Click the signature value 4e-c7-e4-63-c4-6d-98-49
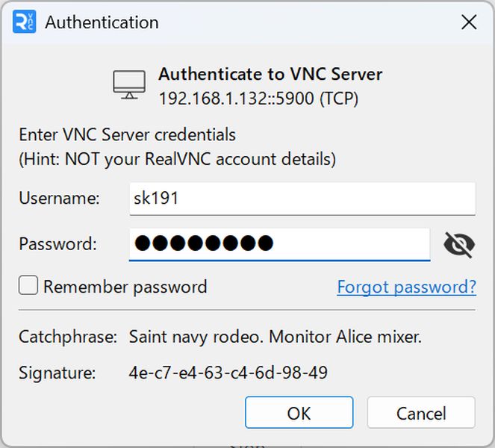The height and width of the screenshot is (448, 495). (228, 373)
